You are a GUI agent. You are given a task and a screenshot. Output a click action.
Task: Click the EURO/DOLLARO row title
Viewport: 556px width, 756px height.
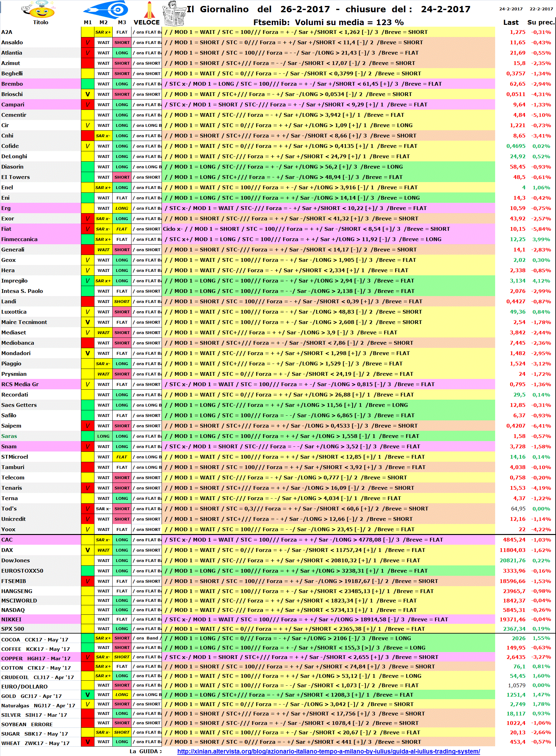pos(24,686)
